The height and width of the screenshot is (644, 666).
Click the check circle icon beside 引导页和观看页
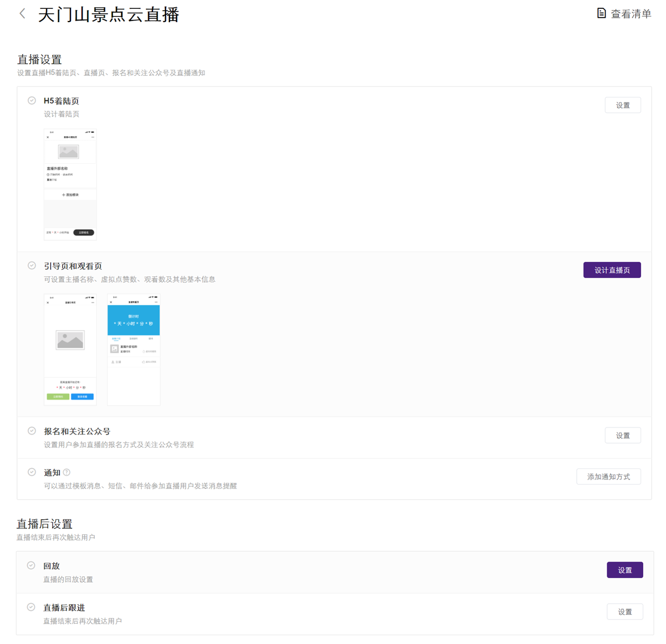32,266
